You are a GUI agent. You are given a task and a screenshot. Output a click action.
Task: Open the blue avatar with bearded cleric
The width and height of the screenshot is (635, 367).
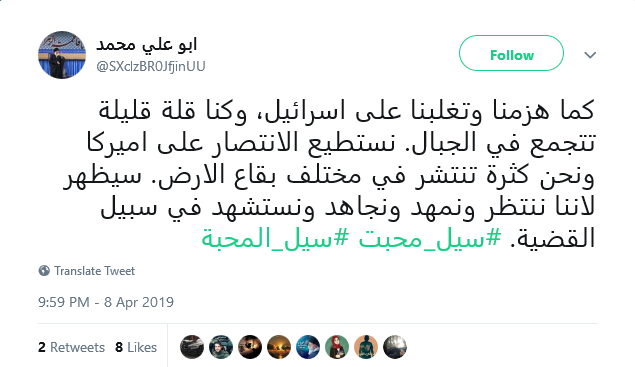coord(308,347)
